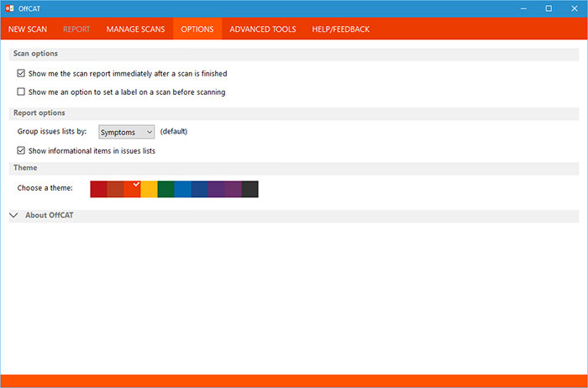588x388 pixels.
Task: Maximize the OffCAT window
Action: pyautogui.click(x=549, y=8)
